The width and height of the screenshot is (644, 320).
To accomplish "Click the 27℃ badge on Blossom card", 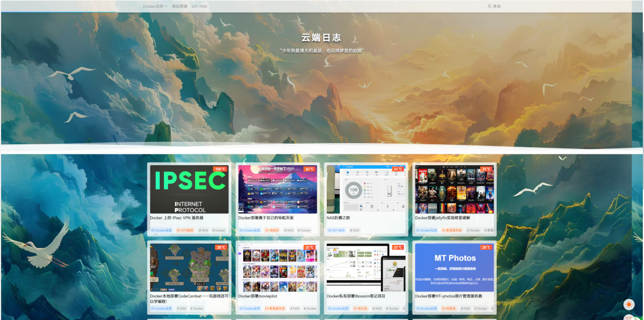I will [x=398, y=247].
